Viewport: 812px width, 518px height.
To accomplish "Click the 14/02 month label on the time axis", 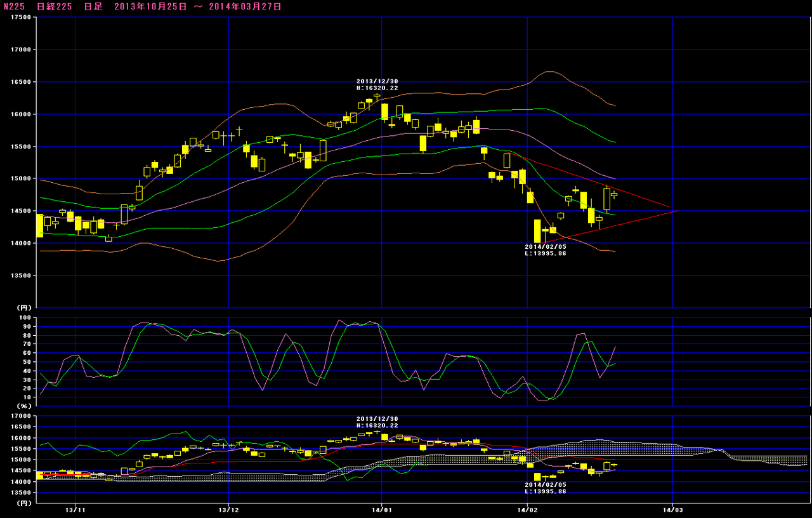I will click(527, 510).
